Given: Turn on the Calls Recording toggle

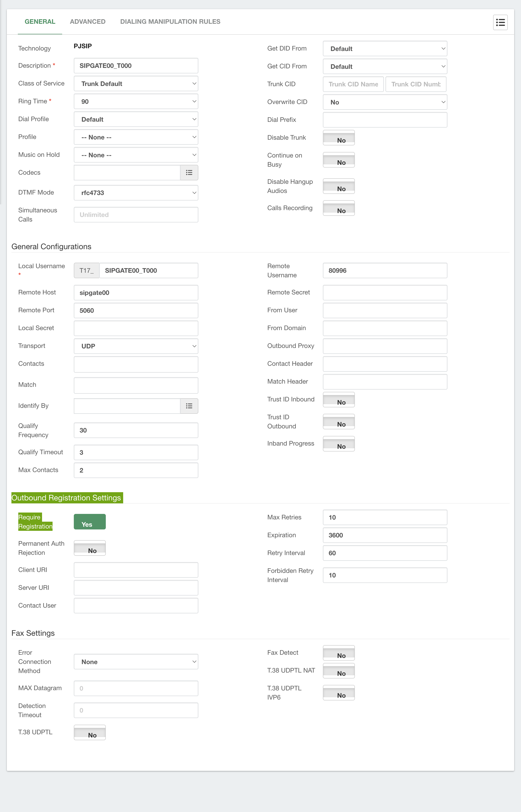Looking at the screenshot, I should [339, 208].
